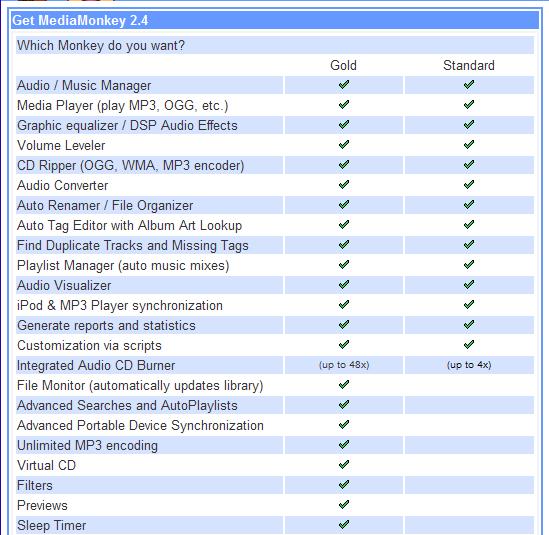Click Gold checkmark for File Monitor row
Screen dimensions: 549x535
(x=344, y=384)
